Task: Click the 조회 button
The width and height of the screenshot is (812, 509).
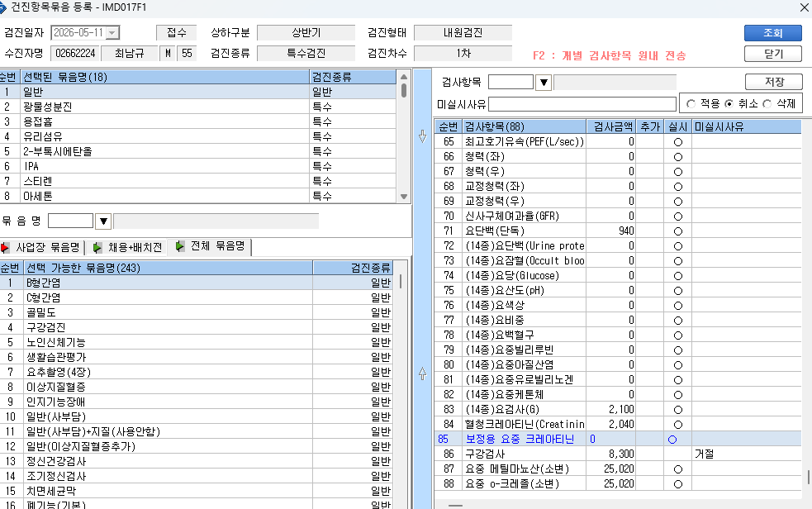Action: coord(772,32)
